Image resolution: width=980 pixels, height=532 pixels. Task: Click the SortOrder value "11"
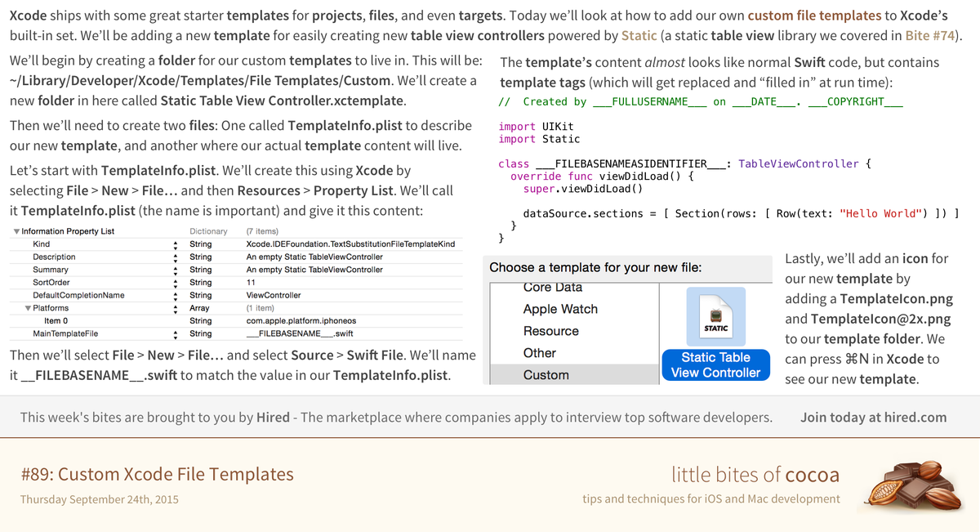click(x=251, y=283)
